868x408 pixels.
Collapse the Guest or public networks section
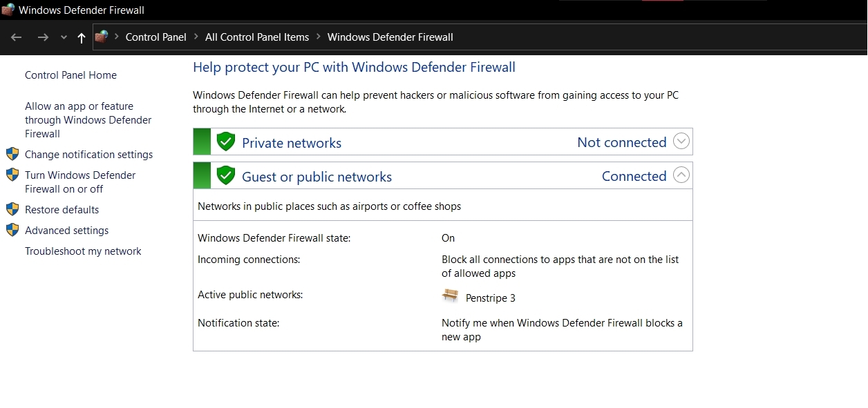681,175
